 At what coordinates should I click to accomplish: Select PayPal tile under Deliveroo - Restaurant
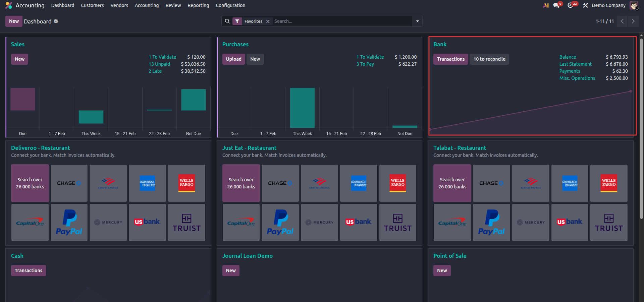[x=69, y=222]
